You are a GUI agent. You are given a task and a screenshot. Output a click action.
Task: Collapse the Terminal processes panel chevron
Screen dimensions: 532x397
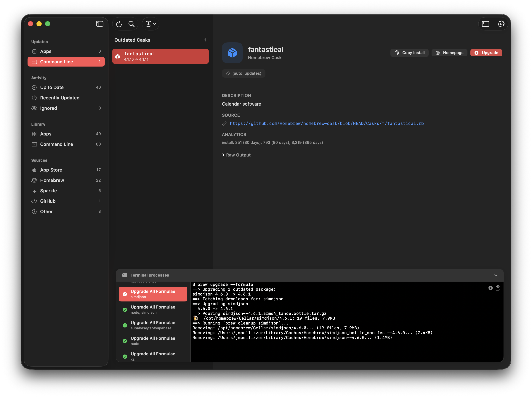[496, 275]
